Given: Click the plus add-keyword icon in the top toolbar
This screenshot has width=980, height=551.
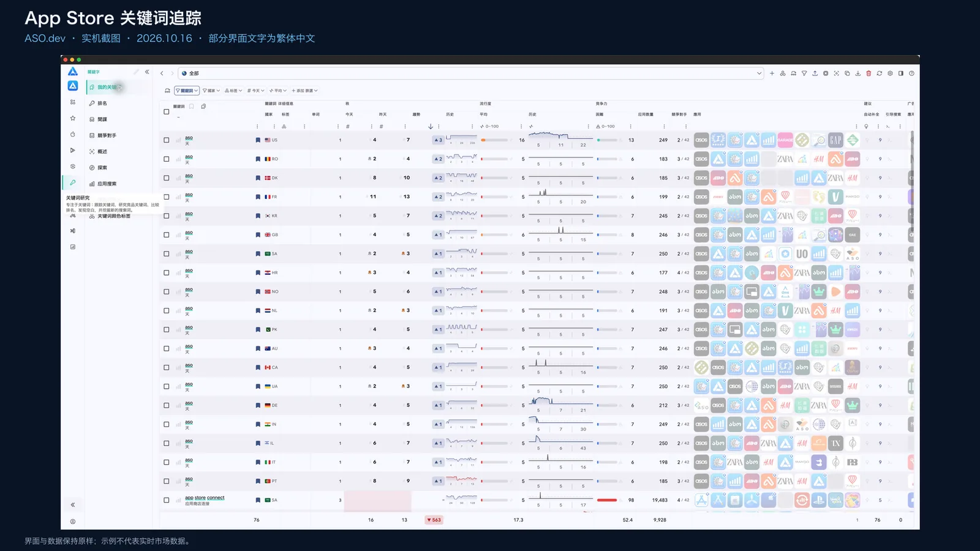Looking at the screenshot, I should (772, 73).
